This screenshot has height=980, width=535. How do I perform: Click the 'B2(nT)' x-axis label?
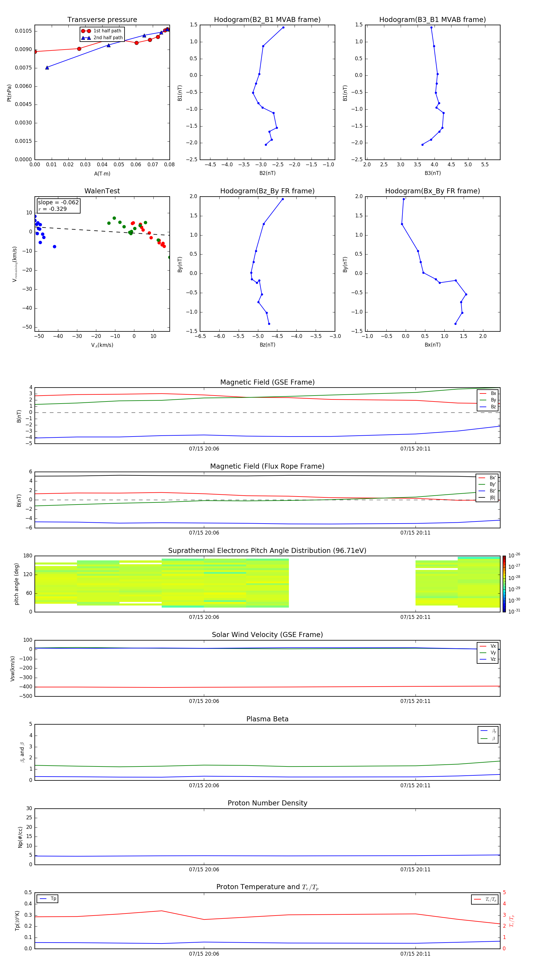267,173
